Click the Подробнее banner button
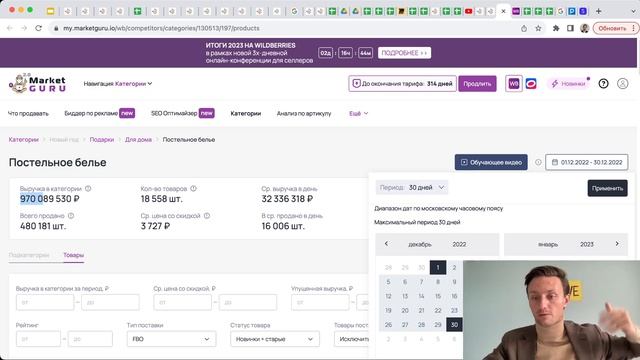The image size is (640, 360). [404, 53]
